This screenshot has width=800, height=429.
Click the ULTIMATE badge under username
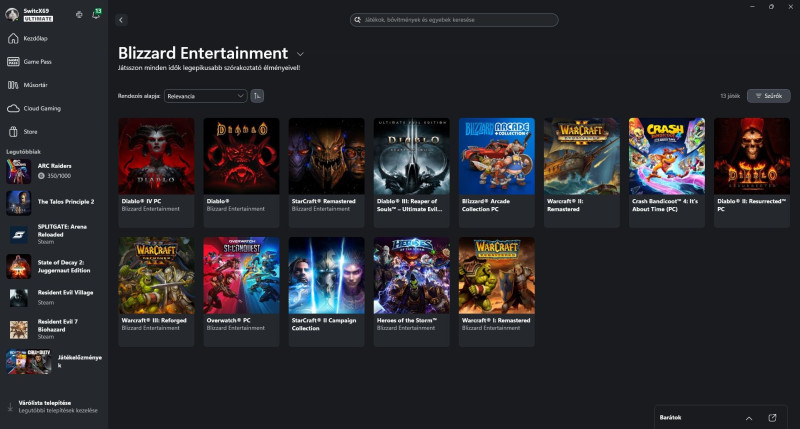click(x=38, y=19)
